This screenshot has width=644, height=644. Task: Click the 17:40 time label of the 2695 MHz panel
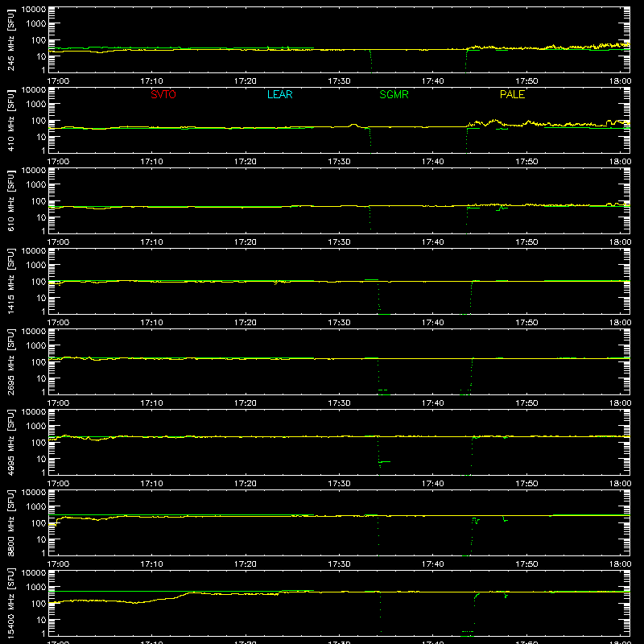pyautogui.click(x=432, y=403)
